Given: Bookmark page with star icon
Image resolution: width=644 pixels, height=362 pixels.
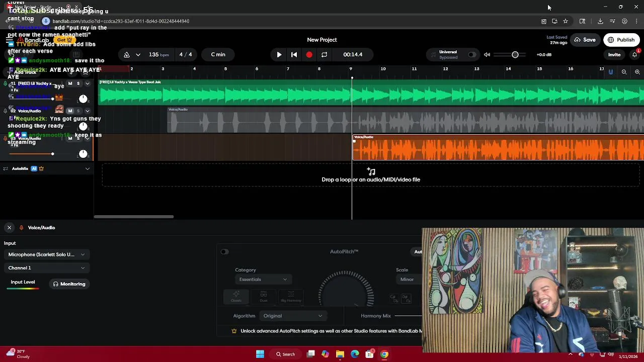Looking at the screenshot, I should click(x=566, y=21).
